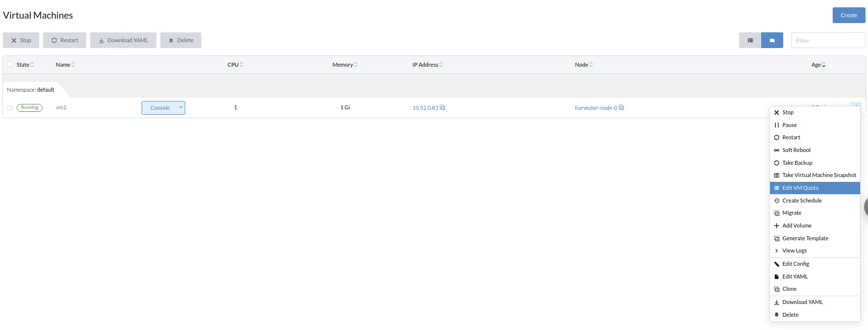Tick the checkbox for vm1 row

tap(10, 108)
